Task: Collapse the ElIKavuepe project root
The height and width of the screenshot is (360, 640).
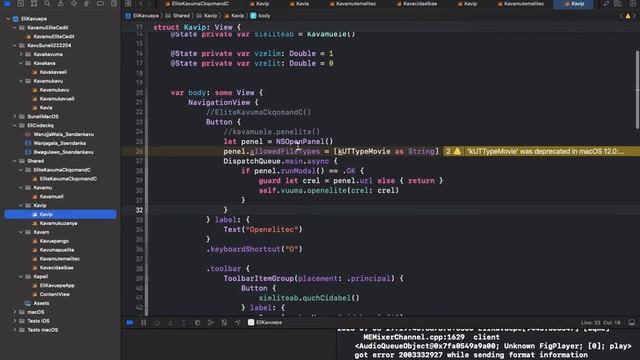Action: pyautogui.click(x=8, y=19)
